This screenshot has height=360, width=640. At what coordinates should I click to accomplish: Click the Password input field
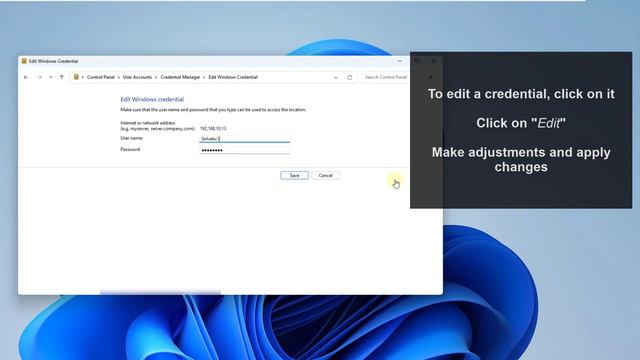tap(244, 150)
